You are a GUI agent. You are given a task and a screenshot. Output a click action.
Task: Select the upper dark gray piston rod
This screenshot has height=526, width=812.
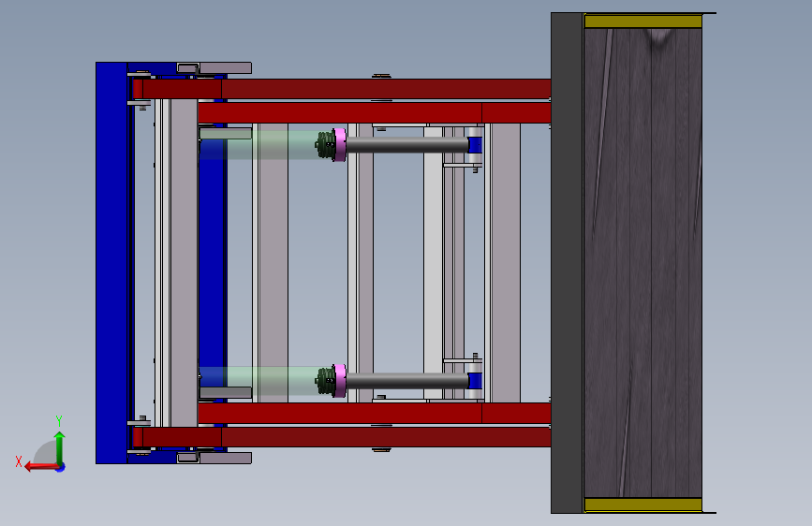coord(407,145)
